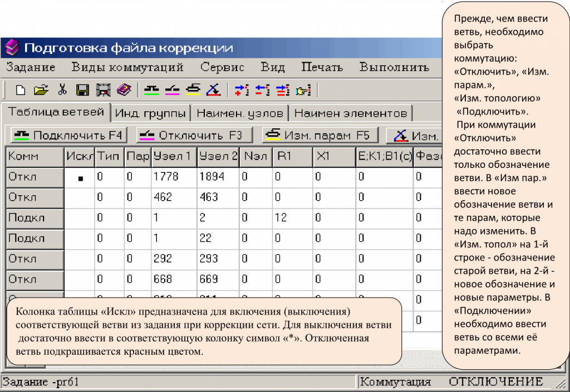Create a new correction file
Viewport: 570px width, 392px height.
point(19,89)
